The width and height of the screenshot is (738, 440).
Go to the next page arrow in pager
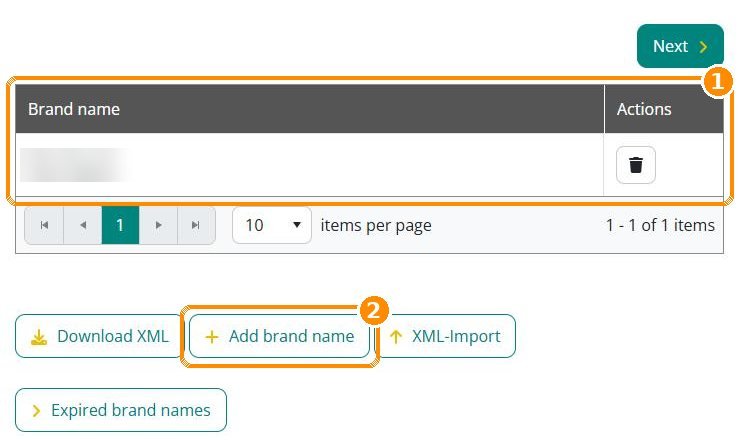[158, 225]
